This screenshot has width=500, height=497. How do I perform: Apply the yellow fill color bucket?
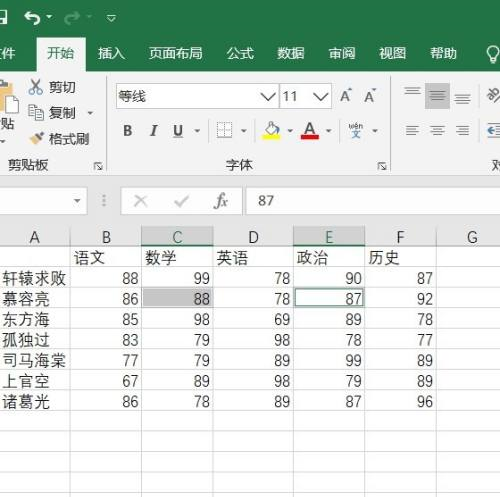(272, 131)
